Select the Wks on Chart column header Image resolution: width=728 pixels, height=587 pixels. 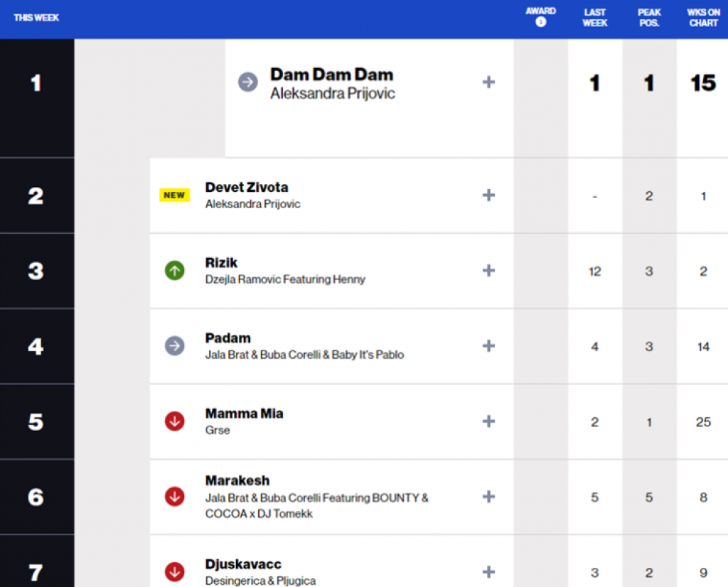click(702, 18)
